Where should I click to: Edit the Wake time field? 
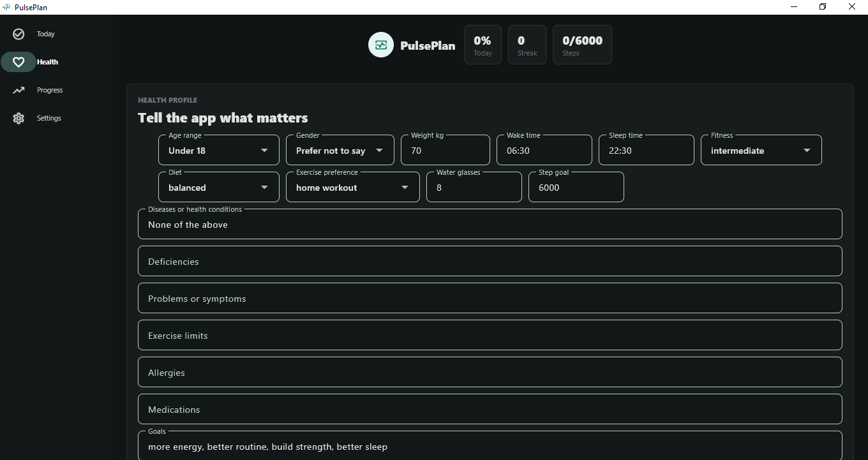pyautogui.click(x=544, y=150)
